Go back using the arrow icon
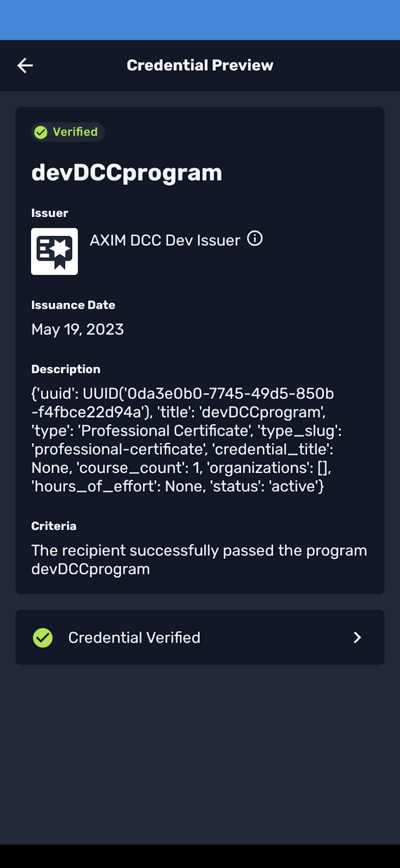This screenshot has height=868, width=400. point(25,66)
